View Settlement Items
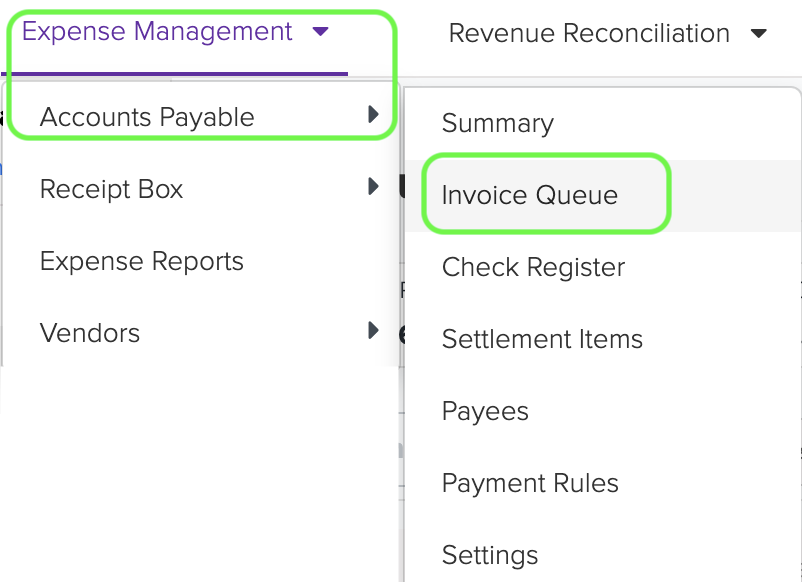This screenshot has height=582, width=802. coord(542,339)
